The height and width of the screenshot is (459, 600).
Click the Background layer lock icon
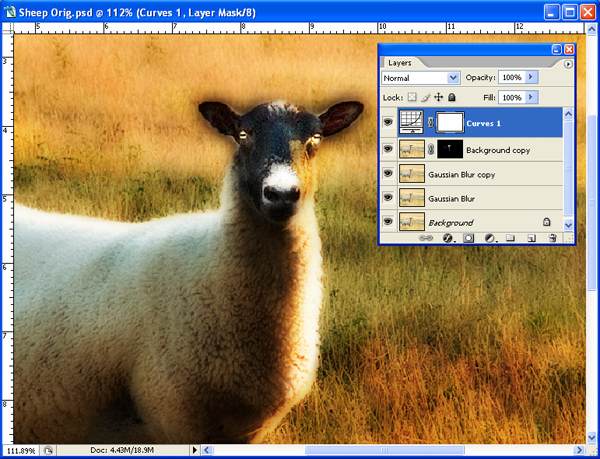click(547, 222)
